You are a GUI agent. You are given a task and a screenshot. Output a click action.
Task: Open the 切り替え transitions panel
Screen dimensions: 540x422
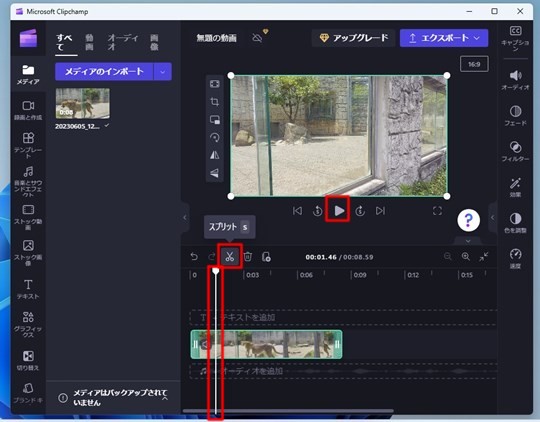click(28, 360)
